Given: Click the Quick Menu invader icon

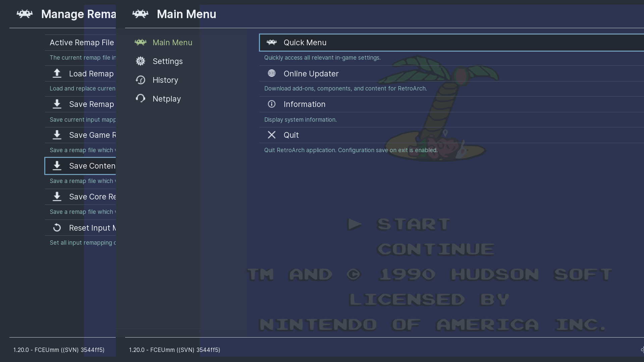Looking at the screenshot, I should pyautogui.click(x=271, y=43).
